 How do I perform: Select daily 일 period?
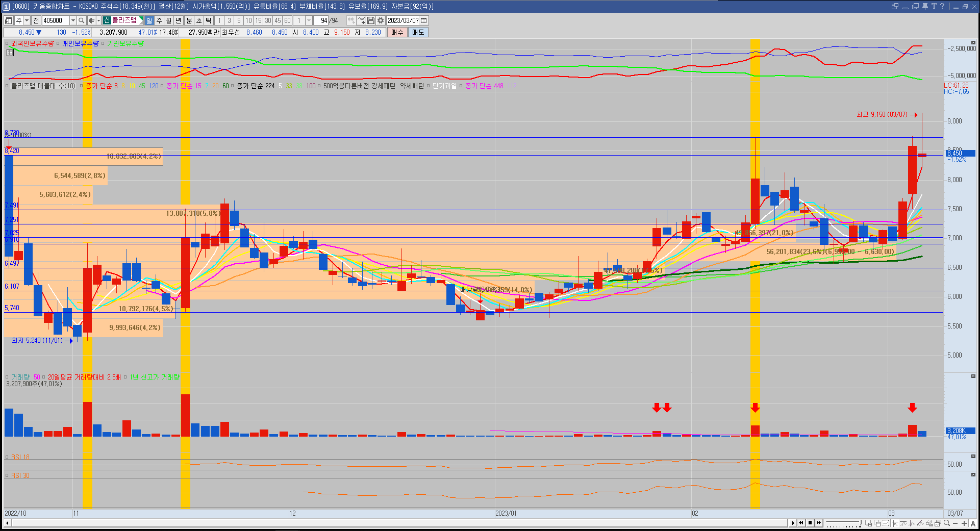[x=149, y=20]
